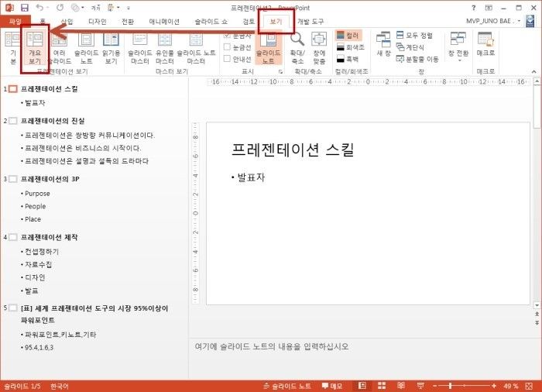Open 여러 슬라이드 slide sorter view

tap(60, 48)
